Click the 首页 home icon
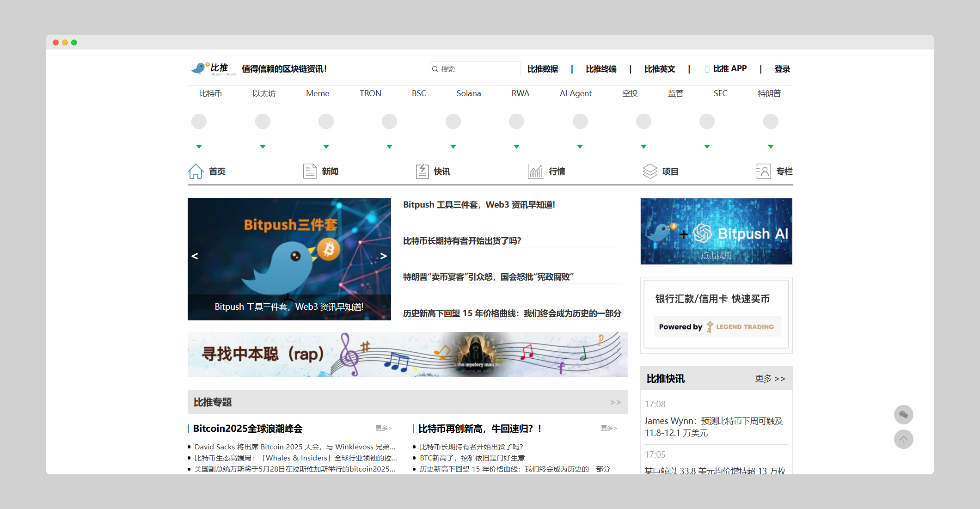The height and width of the screenshot is (509, 980). click(196, 171)
